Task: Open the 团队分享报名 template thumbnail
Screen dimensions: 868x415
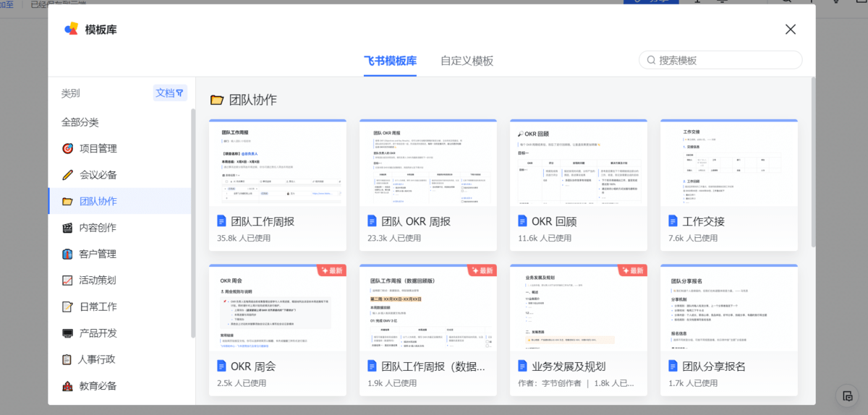Action: click(x=729, y=308)
